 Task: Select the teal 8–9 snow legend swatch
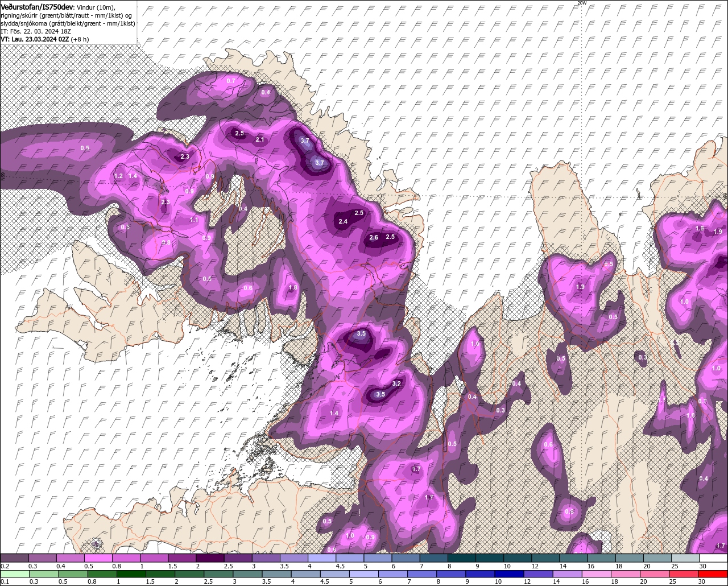click(462, 558)
